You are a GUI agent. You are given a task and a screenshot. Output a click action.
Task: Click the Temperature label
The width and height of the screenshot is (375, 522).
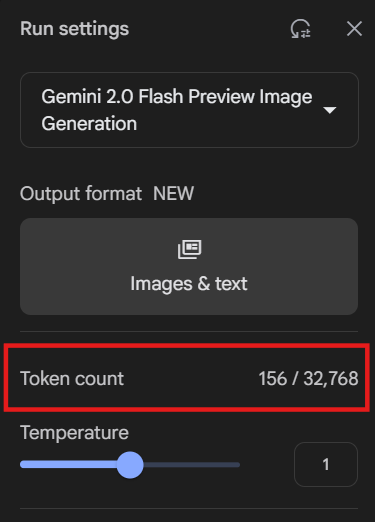(x=74, y=433)
